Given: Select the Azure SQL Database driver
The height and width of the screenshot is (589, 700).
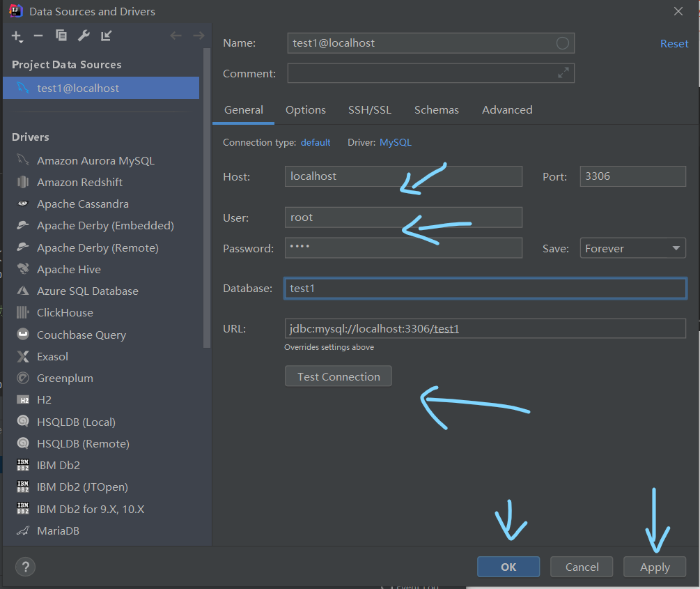Looking at the screenshot, I should [x=88, y=291].
